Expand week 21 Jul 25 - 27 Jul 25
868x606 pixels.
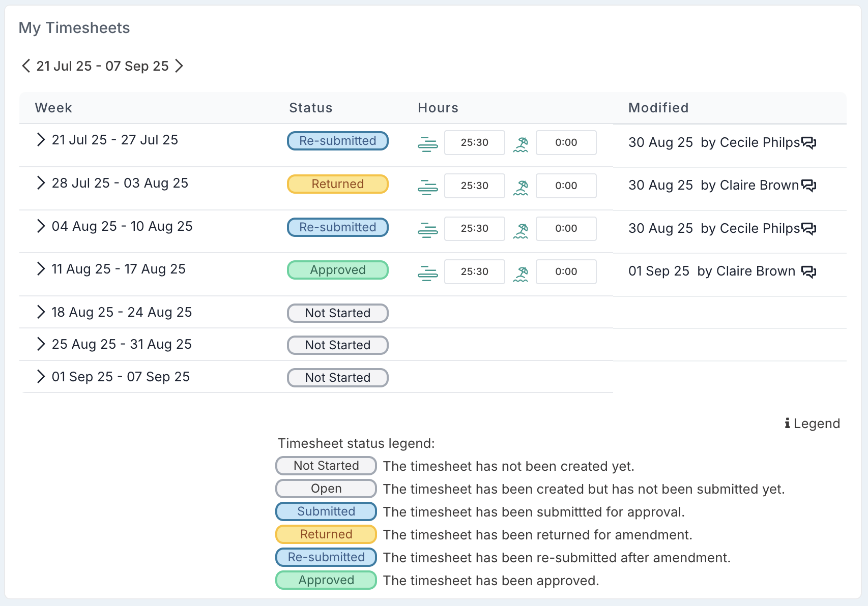(x=41, y=140)
